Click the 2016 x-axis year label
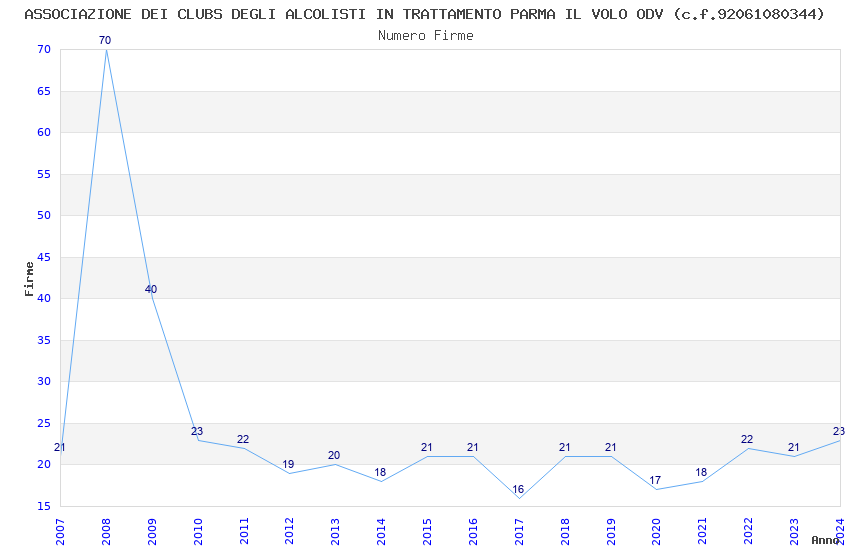This screenshot has width=850, height=550. 473,532
